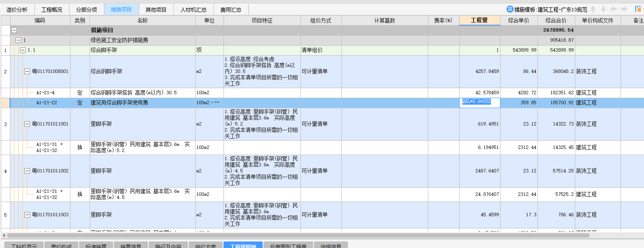The width and height of the screenshot is (644, 248).
Task: Open the 标准换算 bottom tab
Action: (96, 245)
